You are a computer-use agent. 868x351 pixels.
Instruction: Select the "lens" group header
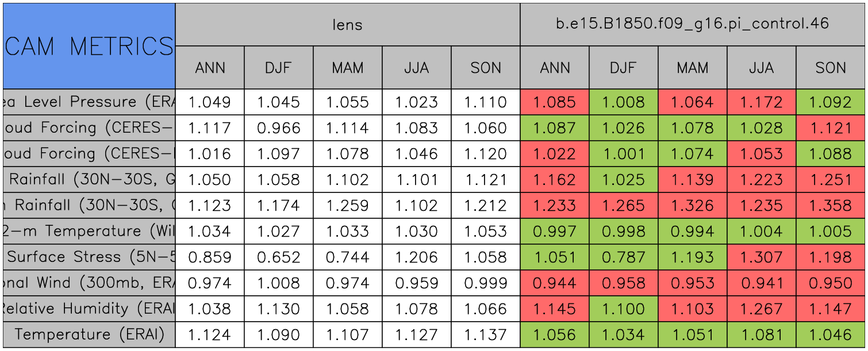point(347,24)
